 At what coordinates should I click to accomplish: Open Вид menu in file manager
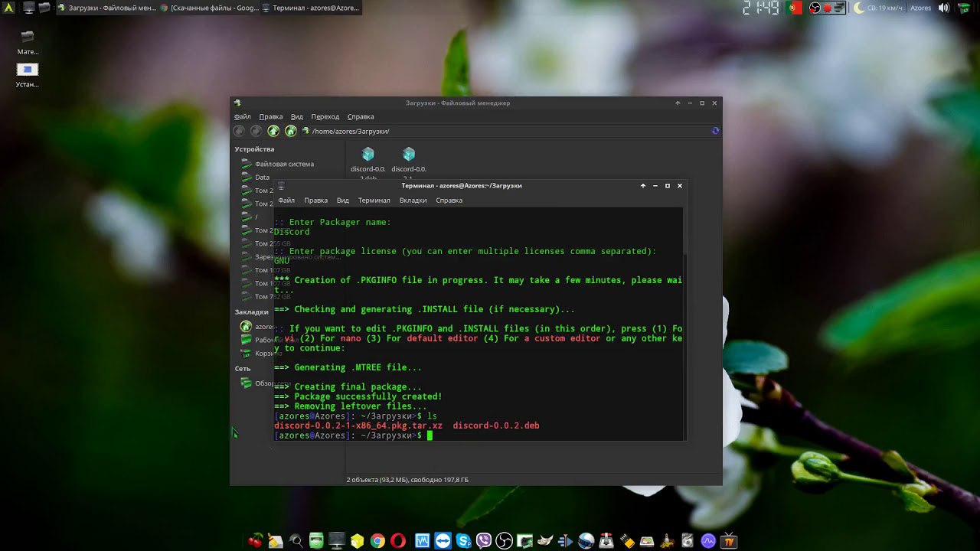pos(297,116)
